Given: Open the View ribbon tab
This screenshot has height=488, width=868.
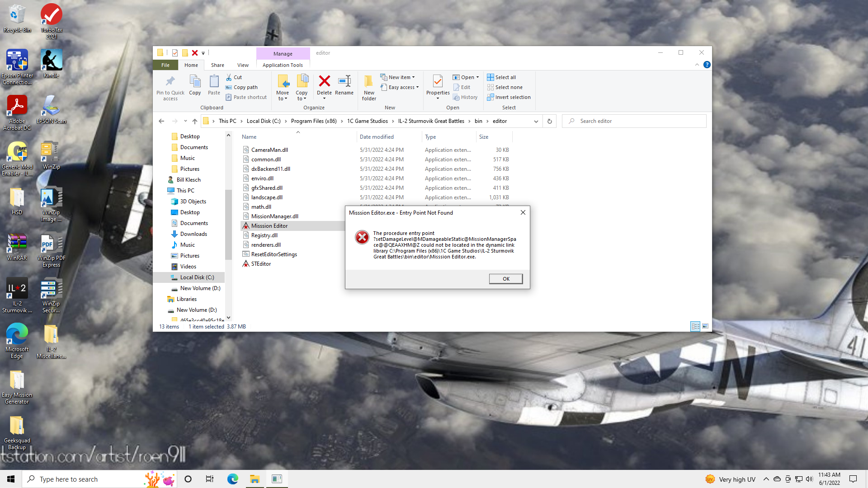Looking at the screenshot, I should 243,65.
